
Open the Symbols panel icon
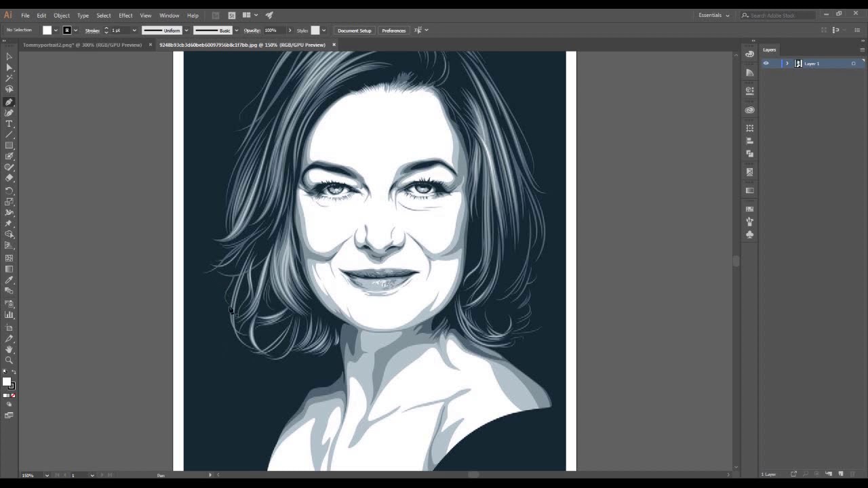(749, 235)
